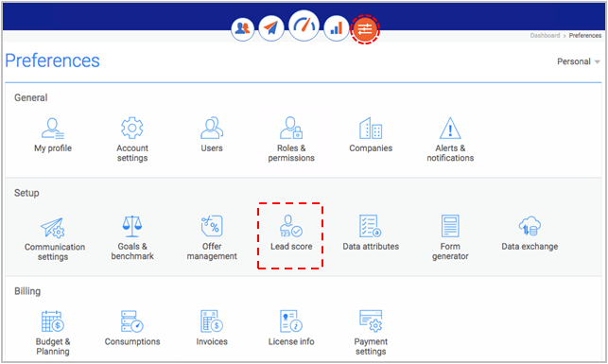Open Alerts & notifications warning icon
This screenshot has height=364, width=608.
tap(450, 128)
